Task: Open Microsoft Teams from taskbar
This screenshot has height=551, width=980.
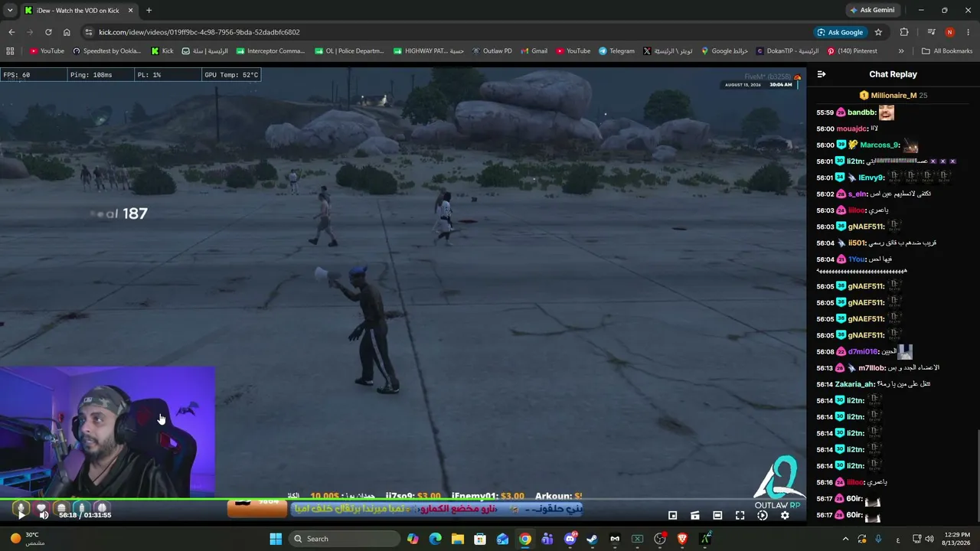Action: pos(547,539)
